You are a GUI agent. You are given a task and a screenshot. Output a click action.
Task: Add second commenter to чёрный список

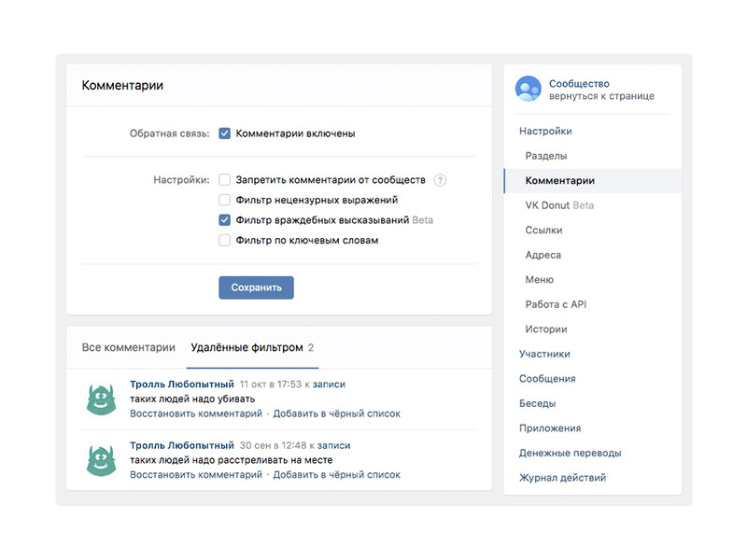336,475
